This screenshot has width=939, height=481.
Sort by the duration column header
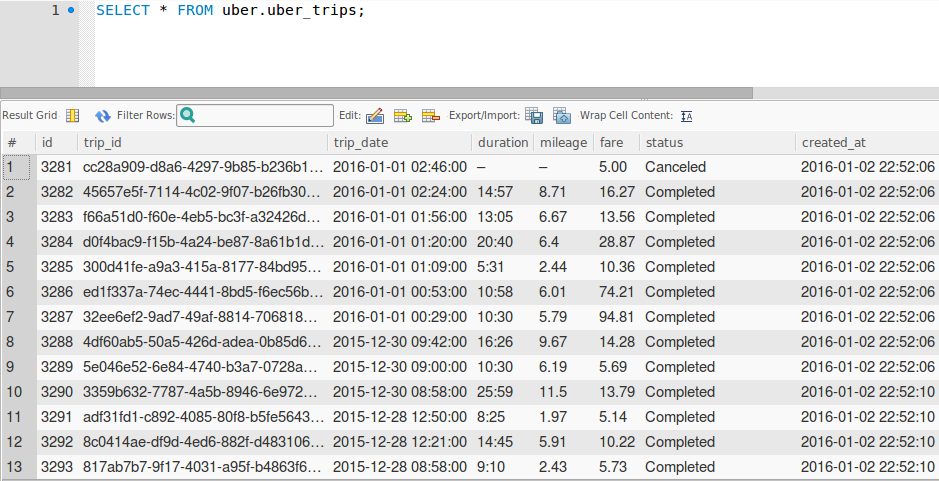pyautogui.click(x=502, y=143)
